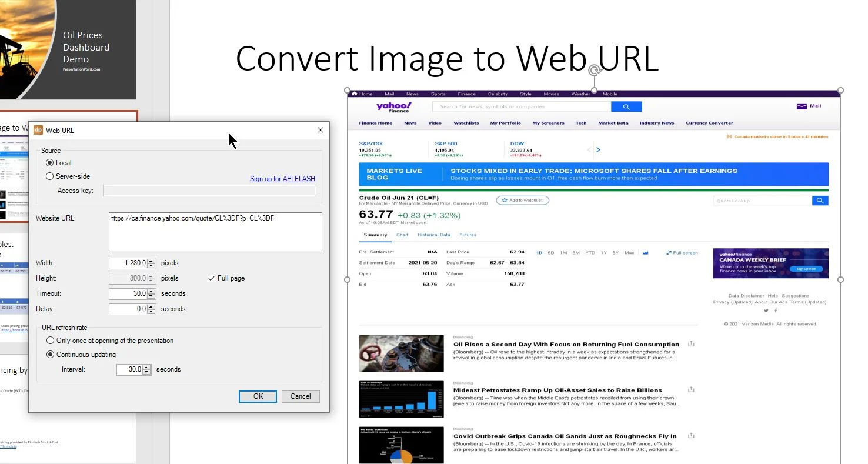Increase Width with the up spinner arrow
Screen dimensions: 868x464
coord(151,261)
